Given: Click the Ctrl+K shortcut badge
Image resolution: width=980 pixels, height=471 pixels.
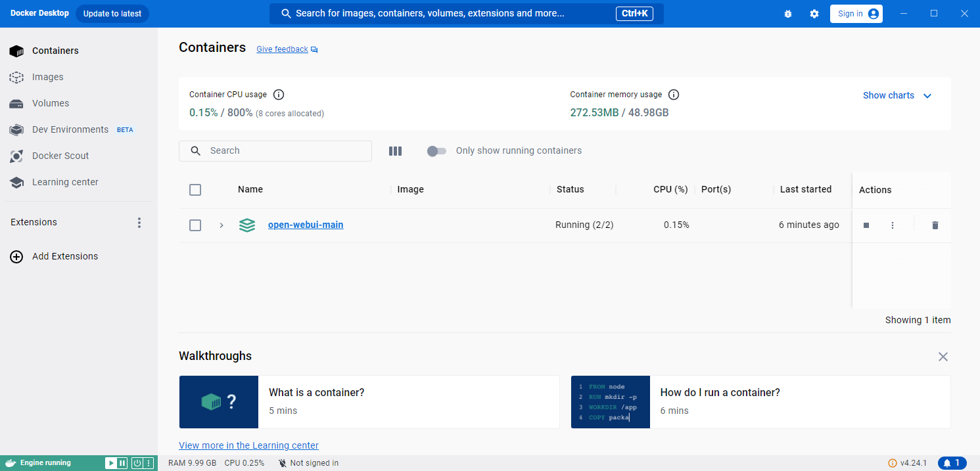Looking at the screenshot, I should pos(634,14).
